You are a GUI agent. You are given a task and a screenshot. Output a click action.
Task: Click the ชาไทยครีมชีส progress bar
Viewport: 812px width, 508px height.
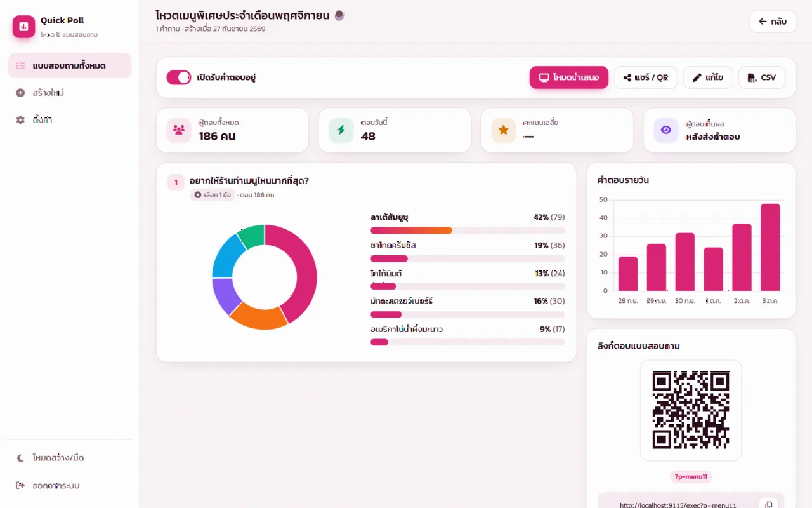coord(468,258)
